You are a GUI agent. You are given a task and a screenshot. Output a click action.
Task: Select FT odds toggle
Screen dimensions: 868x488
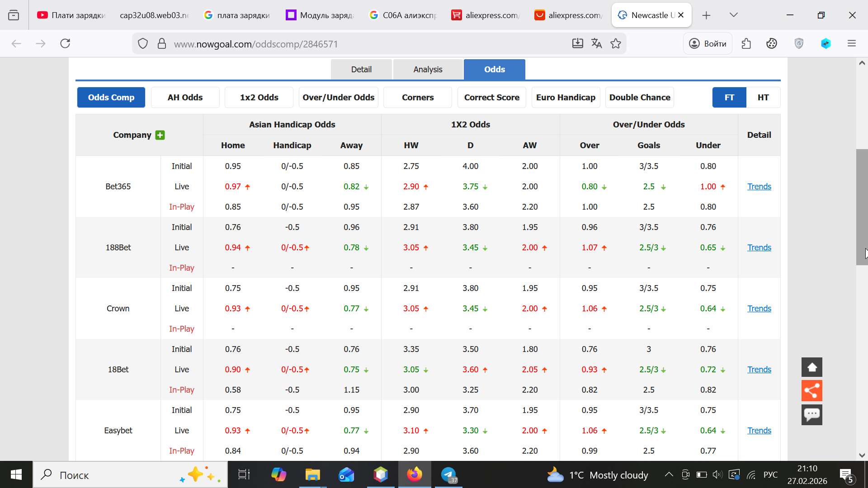[729, 98]
